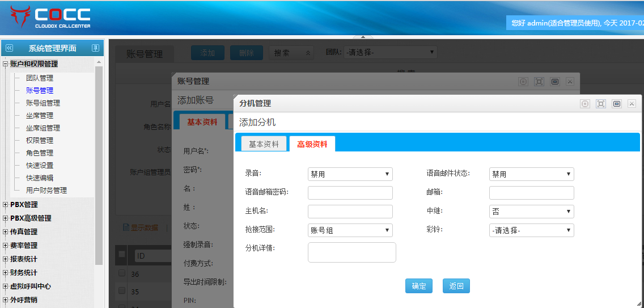Tick the checkbox for row ID 35

122,291
